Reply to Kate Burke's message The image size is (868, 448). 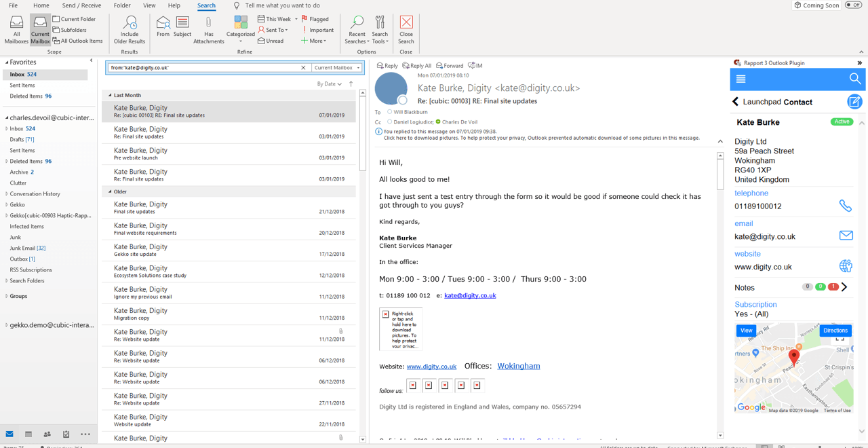tap(387, 66)
